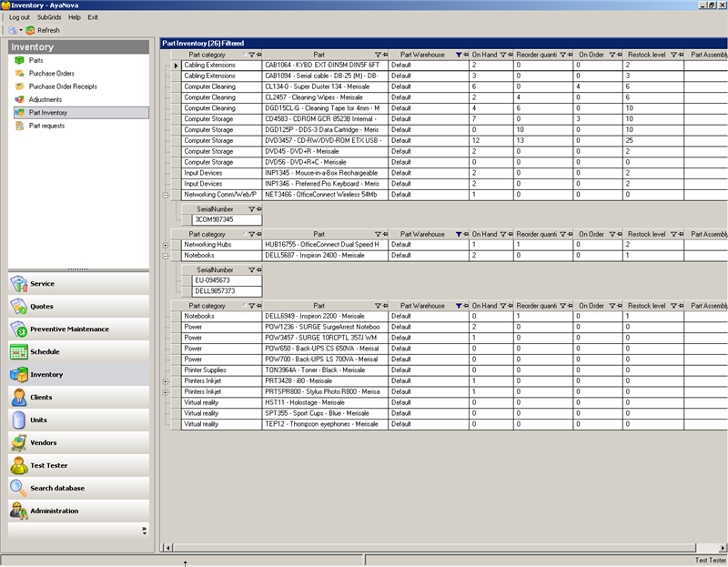
Task: Select the serial number EU-0945673 cell
Action: click(227, 280)
